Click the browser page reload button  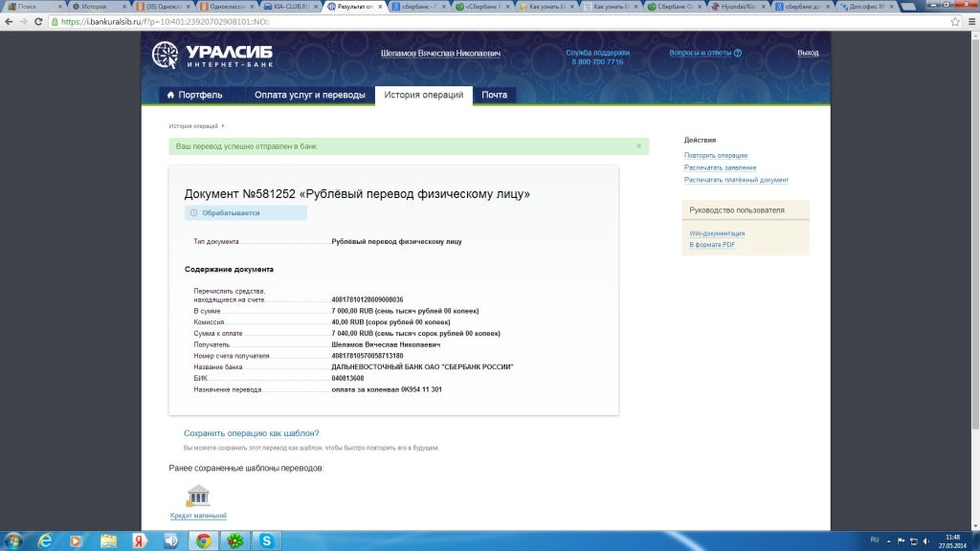(40, 21)
